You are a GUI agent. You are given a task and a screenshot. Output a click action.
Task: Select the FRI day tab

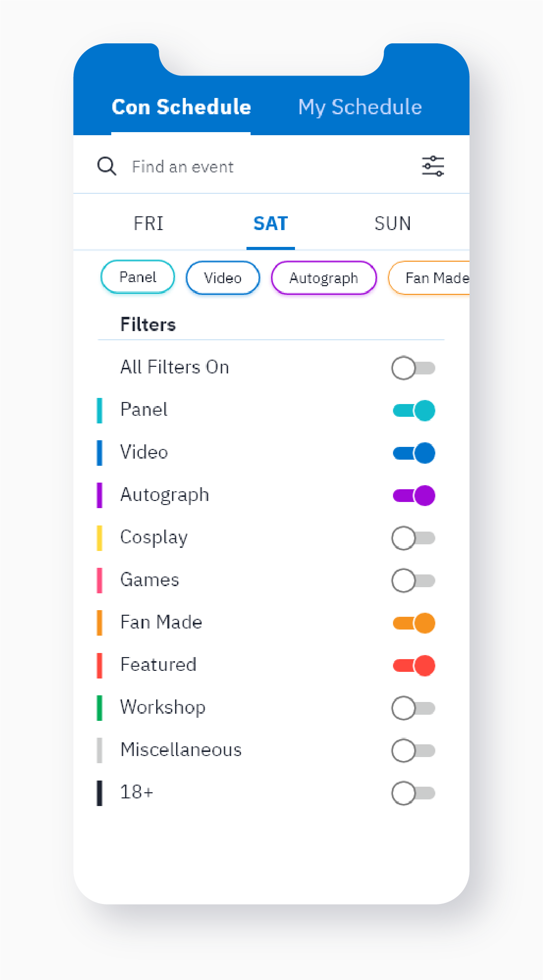(149, 223)
